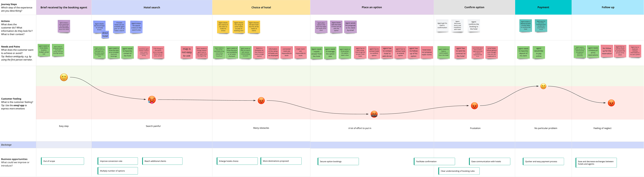Click the yellow Choice of hotel header
The height and width of the screenshot is (177, 644).
click(261, 7)
